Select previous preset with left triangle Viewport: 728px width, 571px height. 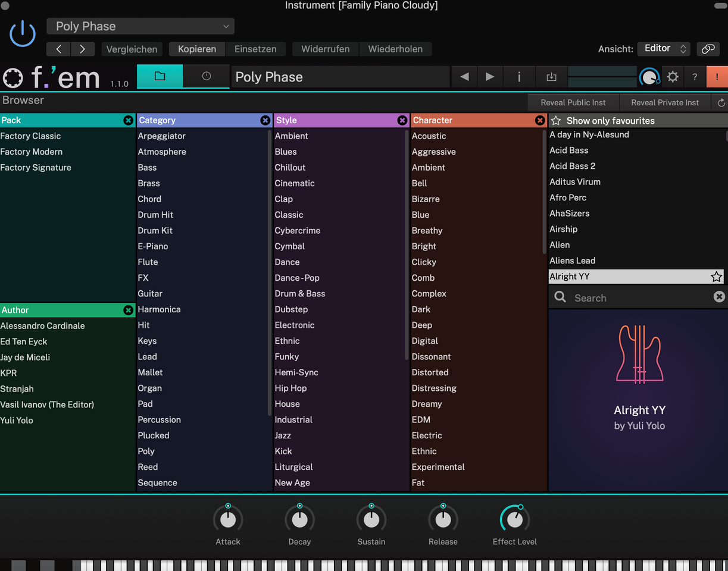[x=465, y=77]
